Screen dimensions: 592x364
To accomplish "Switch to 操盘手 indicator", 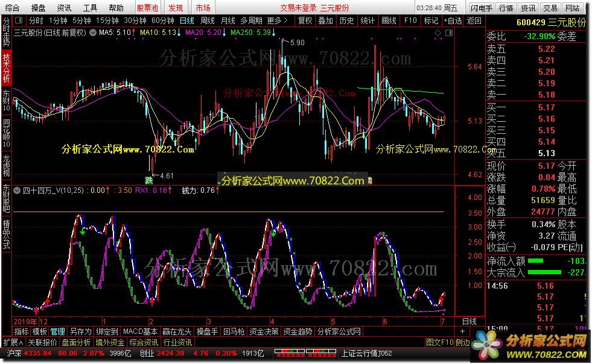I will tap(207, 331).
